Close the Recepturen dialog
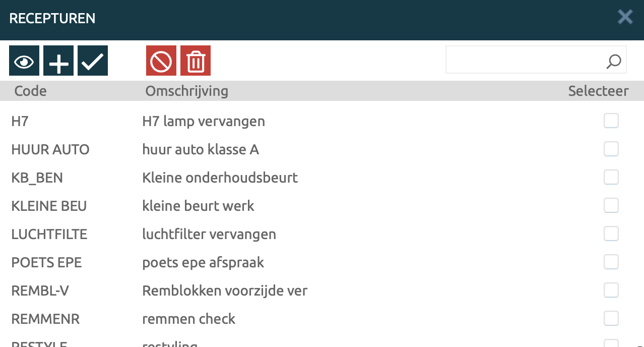The width and height of the screenshot is (644, 347). click(x=625, y=17)
